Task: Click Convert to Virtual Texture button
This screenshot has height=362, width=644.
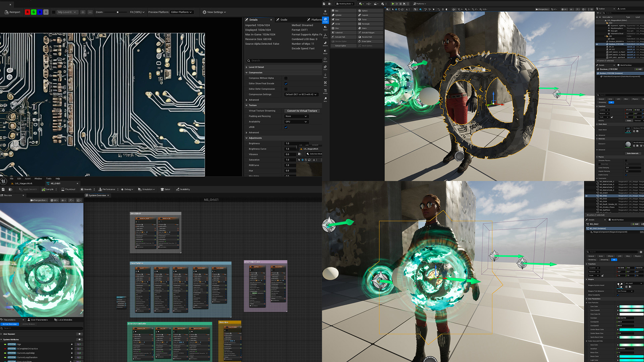Action: 302,111
